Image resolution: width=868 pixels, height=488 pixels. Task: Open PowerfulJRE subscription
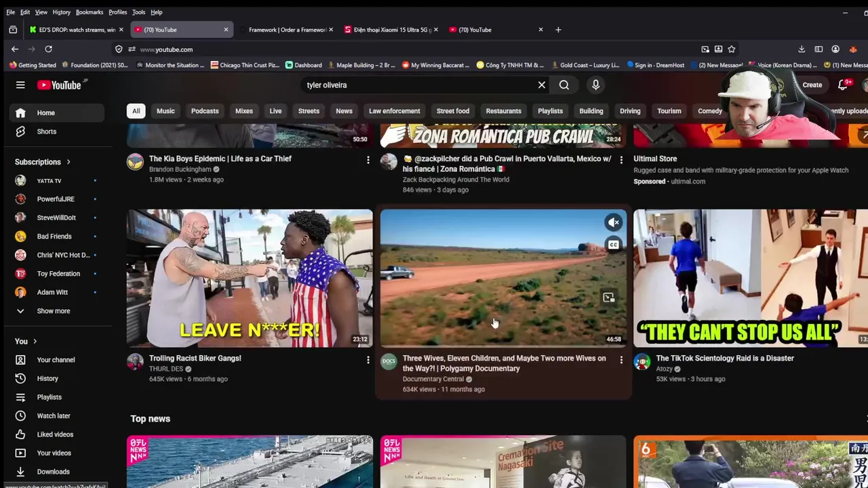57,199
